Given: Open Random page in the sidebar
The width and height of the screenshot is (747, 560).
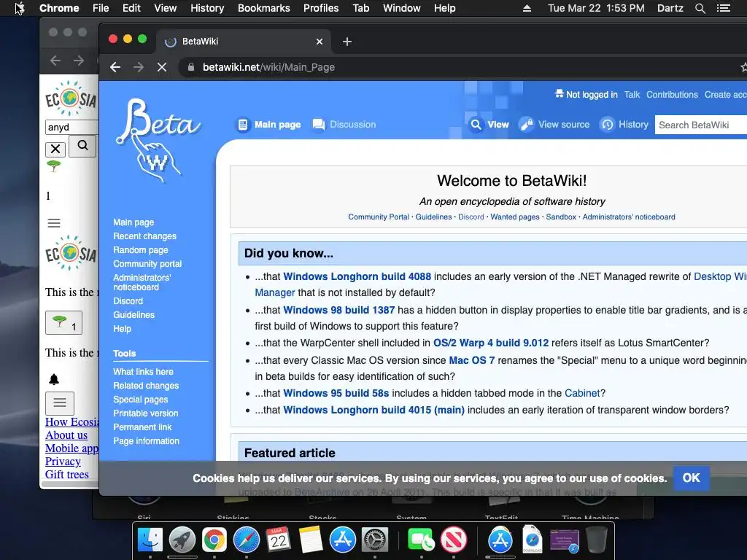Looking at the screenshot, I should [x=141, y=250].
